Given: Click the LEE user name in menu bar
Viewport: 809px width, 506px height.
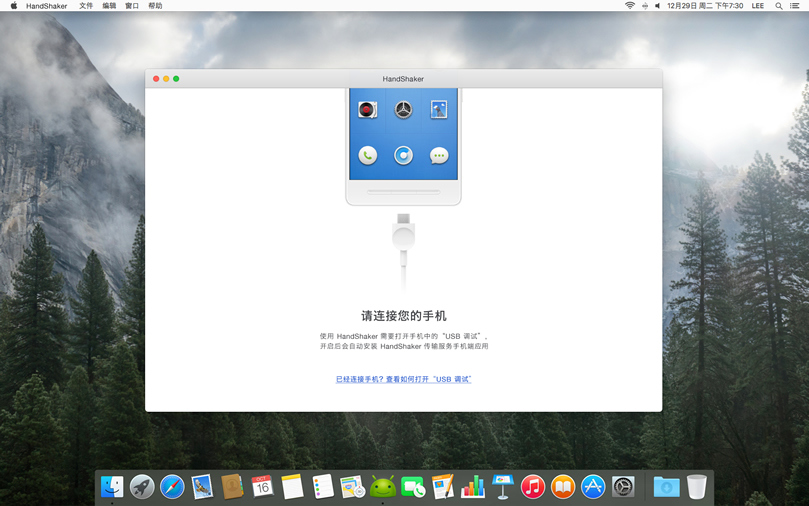Looking at the screenshot, I should [757, 6].
